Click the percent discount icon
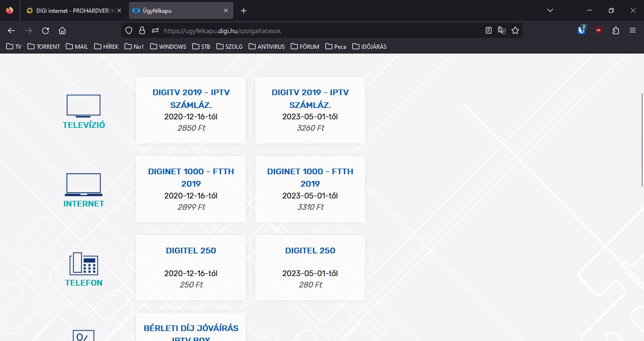This screenshot has width=644, height=341. pos(83,335)
